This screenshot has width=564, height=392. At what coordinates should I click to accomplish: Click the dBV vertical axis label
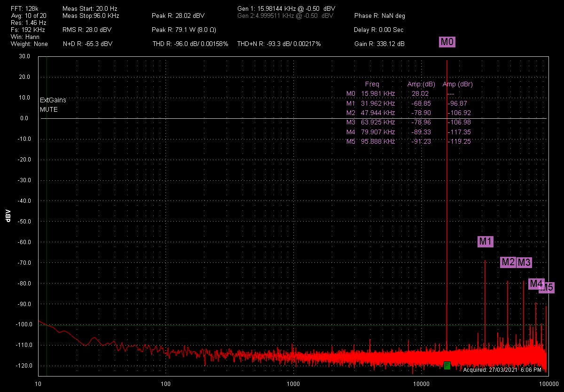pyautogui.click(x=8, y=215)
